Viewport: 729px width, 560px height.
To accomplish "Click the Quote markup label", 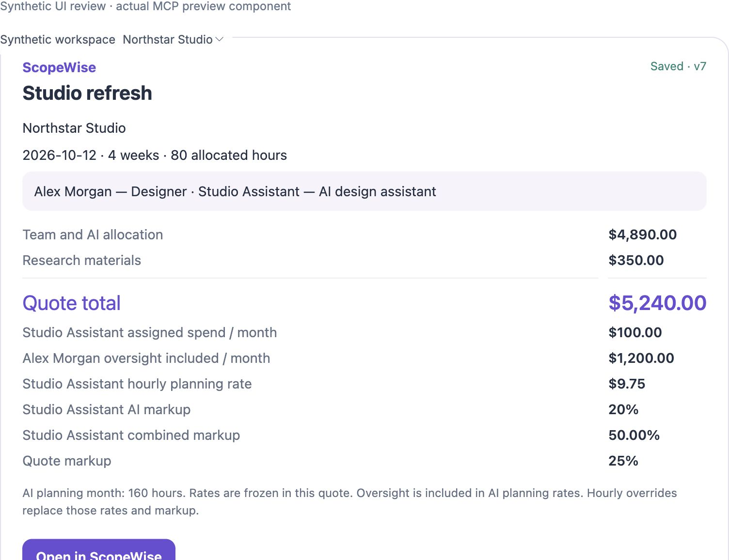I will 67,461.
